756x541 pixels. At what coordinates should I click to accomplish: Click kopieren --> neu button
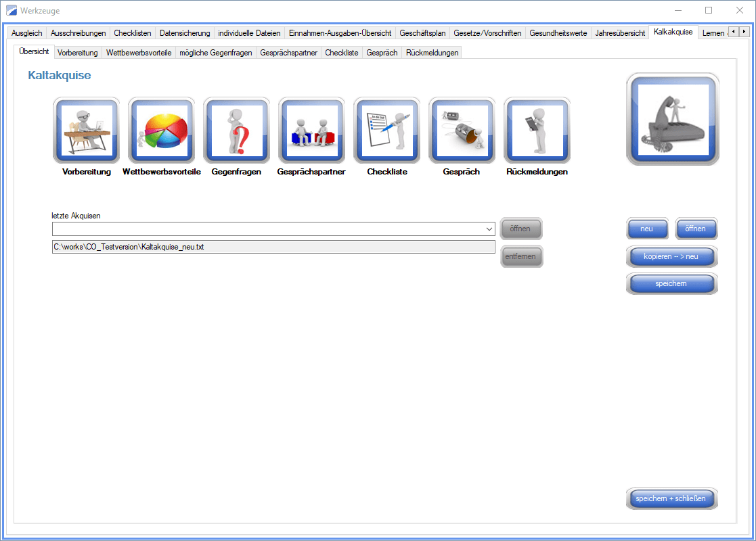pos(671,257)
